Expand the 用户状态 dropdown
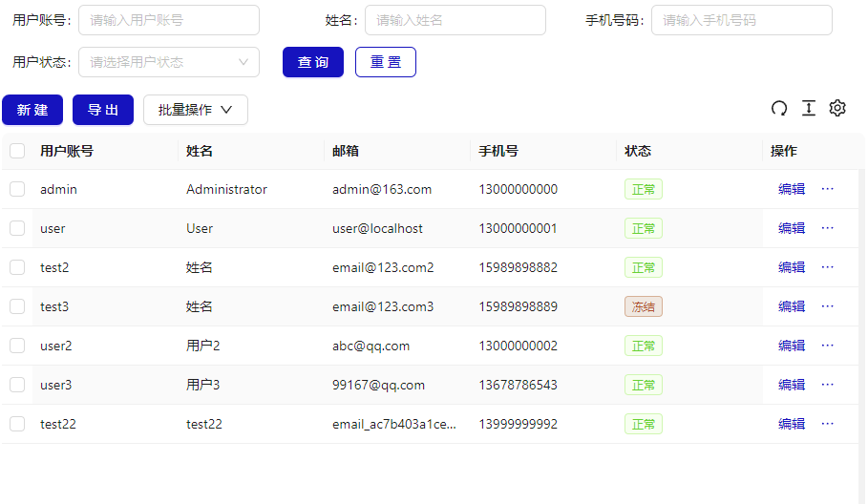 tap(169, 62)
